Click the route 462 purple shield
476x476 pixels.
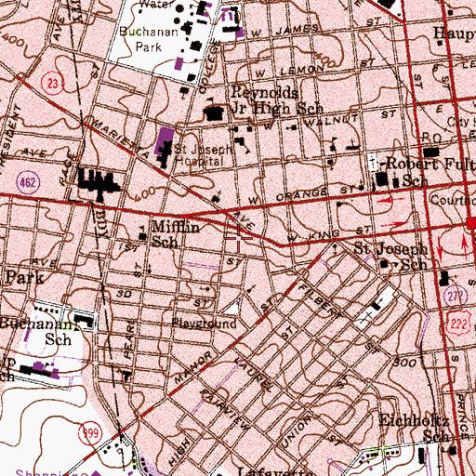tap(28, 182)
